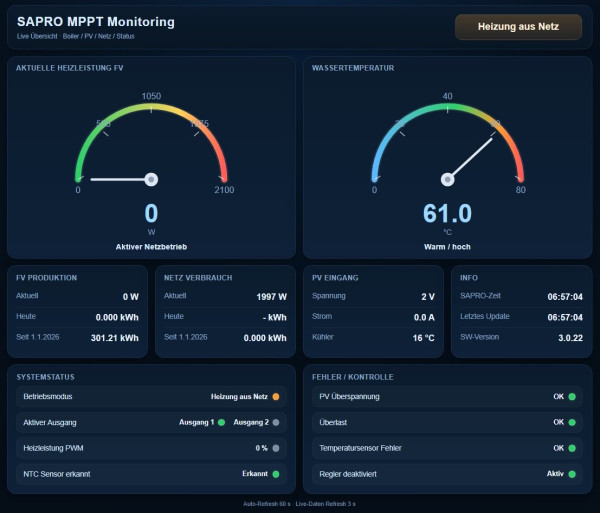This screenshot has width=600, height=513.
Task: Click the Wassertemperatur gauge needle hub
Action: pos(448,180)
